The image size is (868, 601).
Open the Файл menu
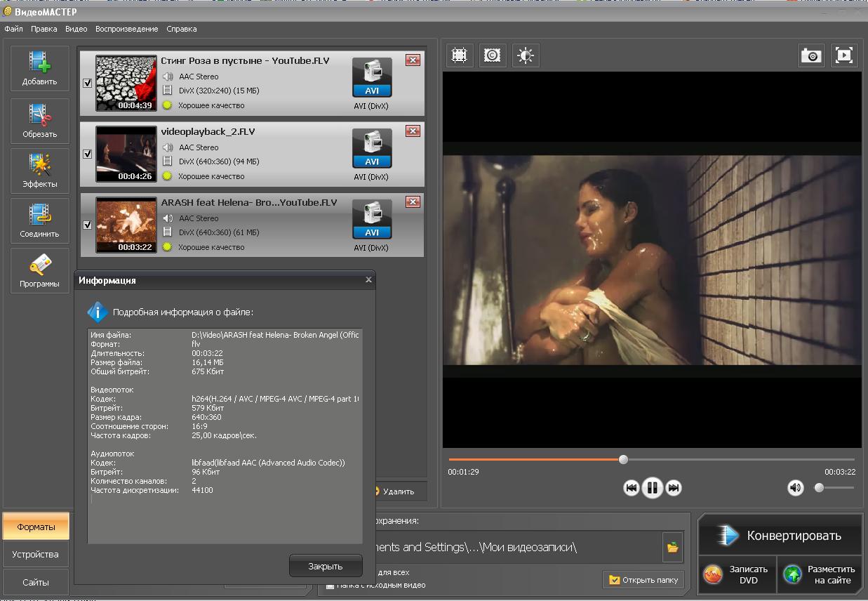(13, 29)
